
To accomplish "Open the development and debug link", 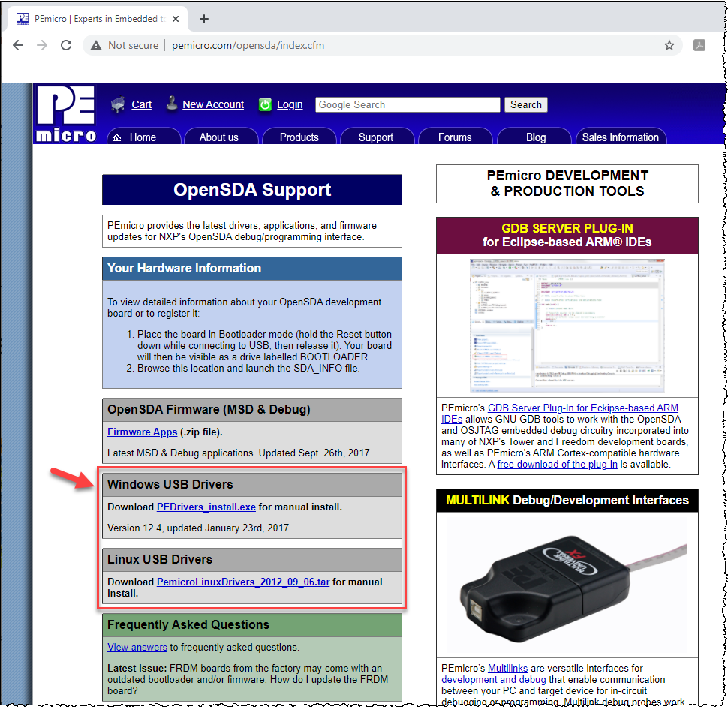I will pyautogui.click(x=494, y=680).
